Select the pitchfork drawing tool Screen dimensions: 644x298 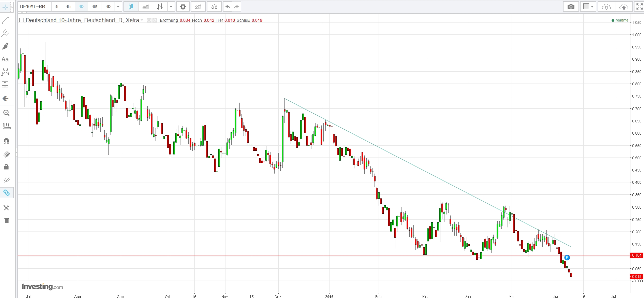coord(5,33)
